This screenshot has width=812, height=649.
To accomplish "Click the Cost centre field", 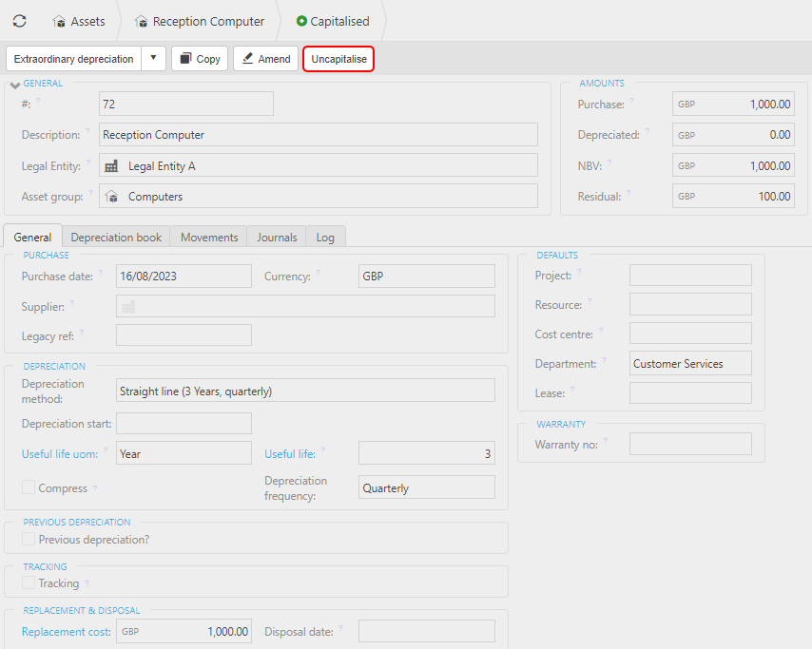I will point(690,333).
